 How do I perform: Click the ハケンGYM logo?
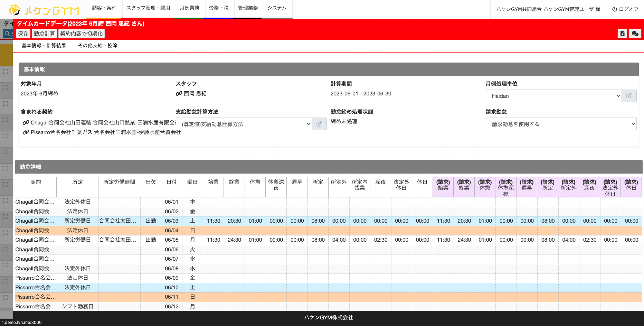(x=44, y=10)
